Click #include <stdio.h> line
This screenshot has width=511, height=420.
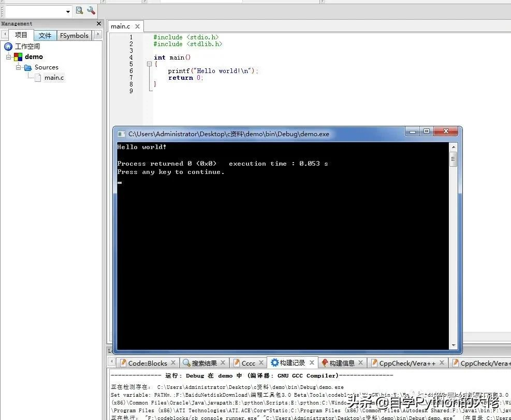[x=186, y=37]
